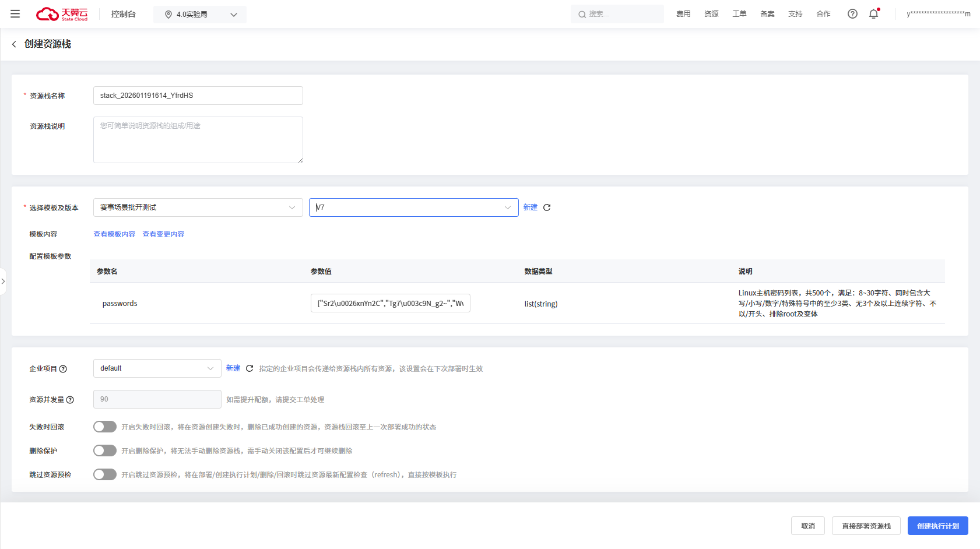
Task: Open the 查看模板内容 link
Action: pyautogui.click(x=114, y=234)
